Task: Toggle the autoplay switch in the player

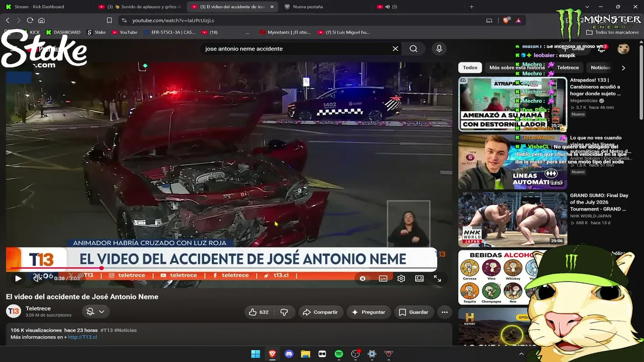Action: (362, 279)
